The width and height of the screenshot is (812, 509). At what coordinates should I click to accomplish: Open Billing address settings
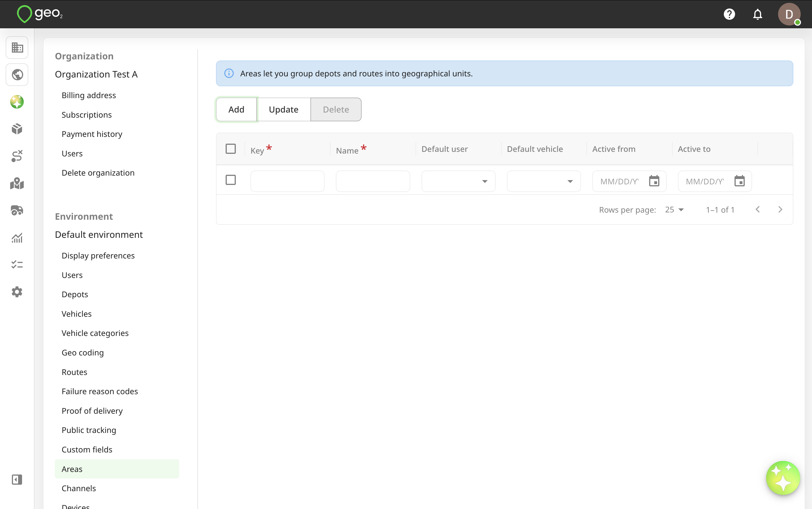pyautogui.click(x=89, y=95)
